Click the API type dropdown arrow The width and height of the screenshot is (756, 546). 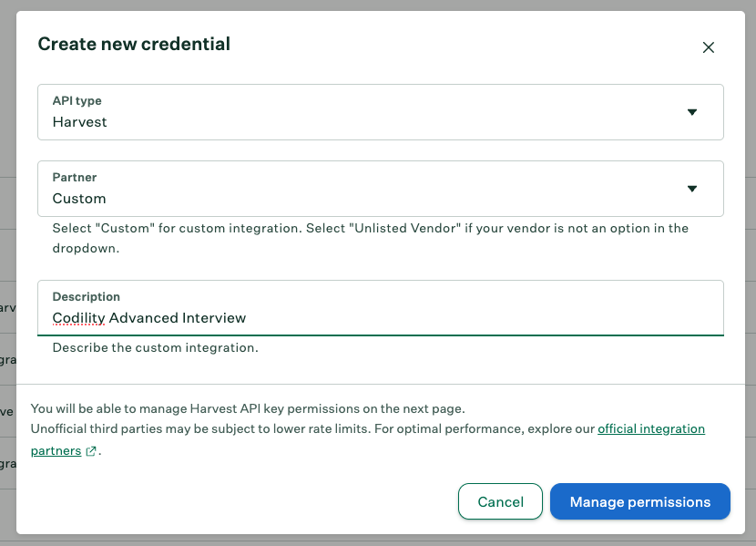(x=691, y=112)
